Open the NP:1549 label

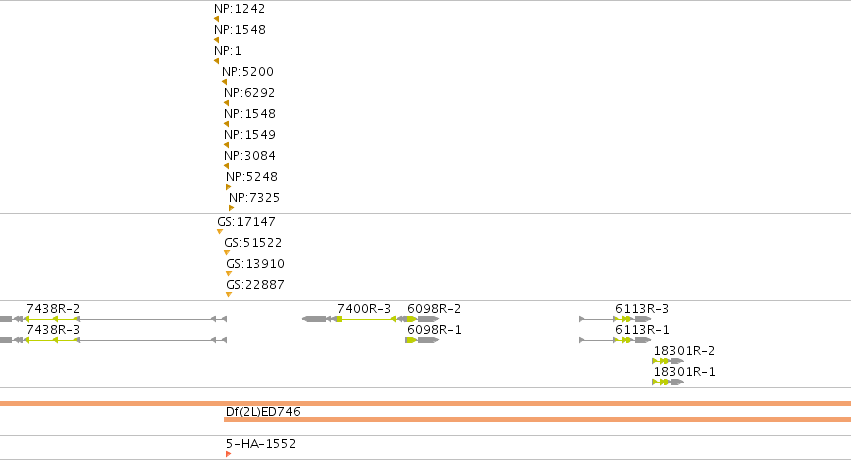pyautogui.click(x=250, y=135)
